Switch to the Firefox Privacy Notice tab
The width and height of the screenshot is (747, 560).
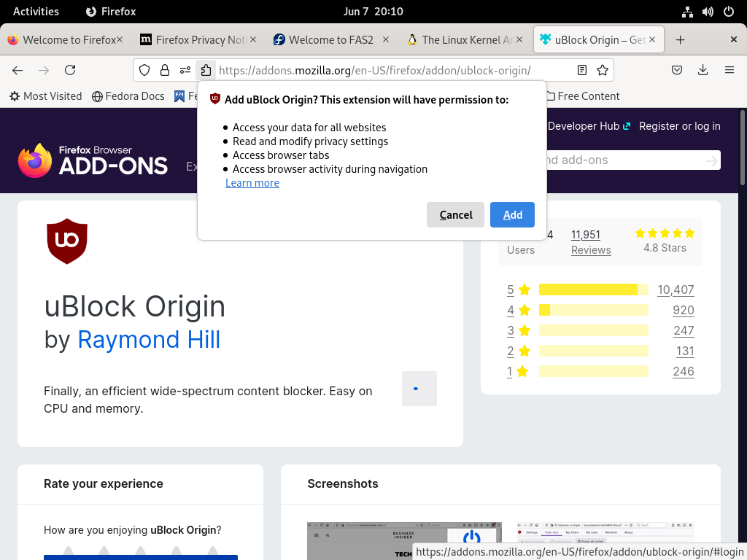[198, 40]
